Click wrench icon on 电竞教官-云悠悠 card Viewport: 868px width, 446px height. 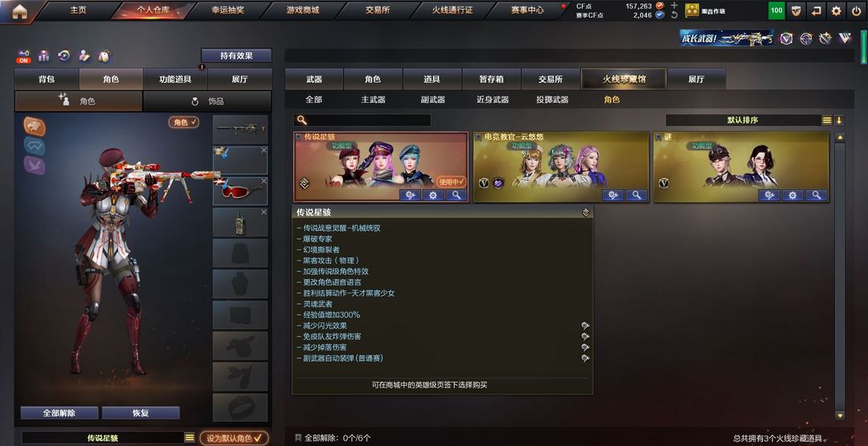[x=612, y=194]
